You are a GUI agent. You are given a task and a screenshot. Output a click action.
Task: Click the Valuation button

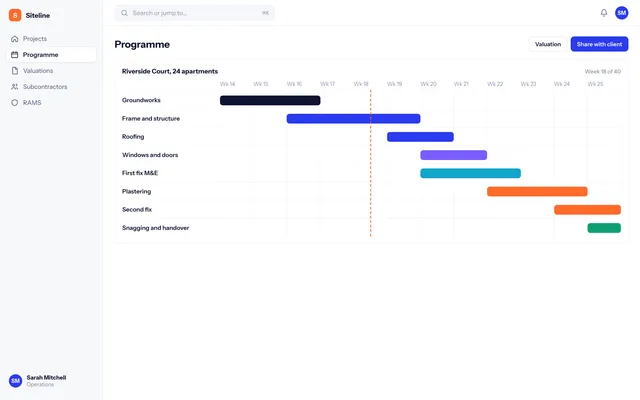point(548,44)
